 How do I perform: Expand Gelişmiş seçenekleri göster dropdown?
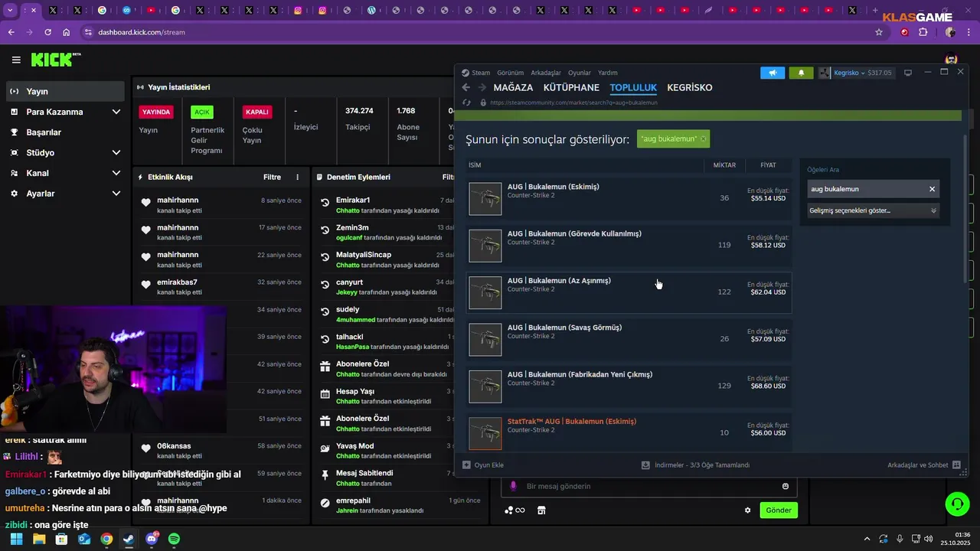coord(874,210)
